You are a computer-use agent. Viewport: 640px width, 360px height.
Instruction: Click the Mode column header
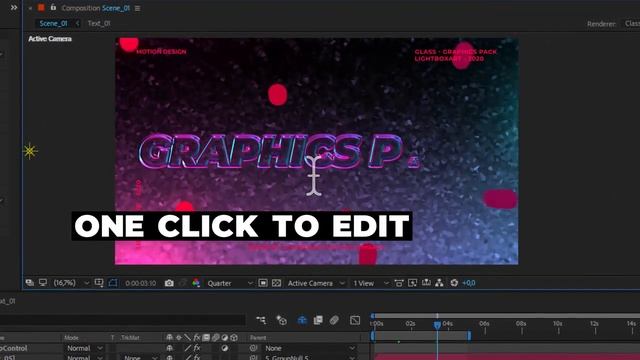coord(71,338)
